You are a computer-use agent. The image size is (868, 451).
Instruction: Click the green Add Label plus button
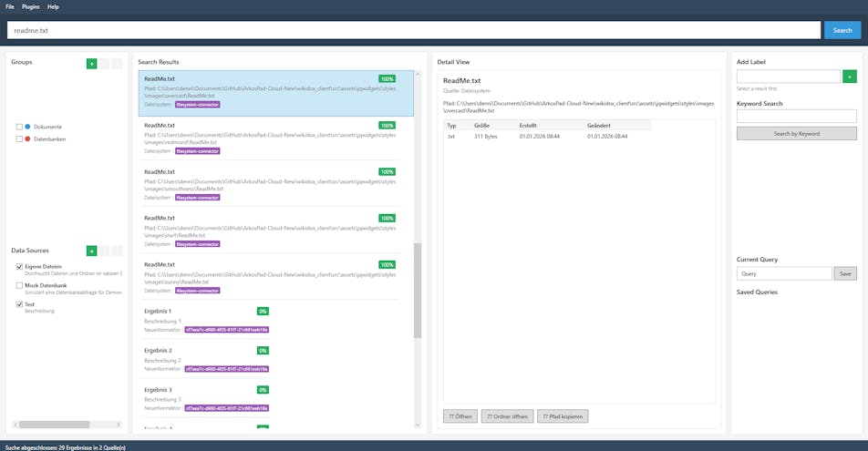[x=850, y=77]
